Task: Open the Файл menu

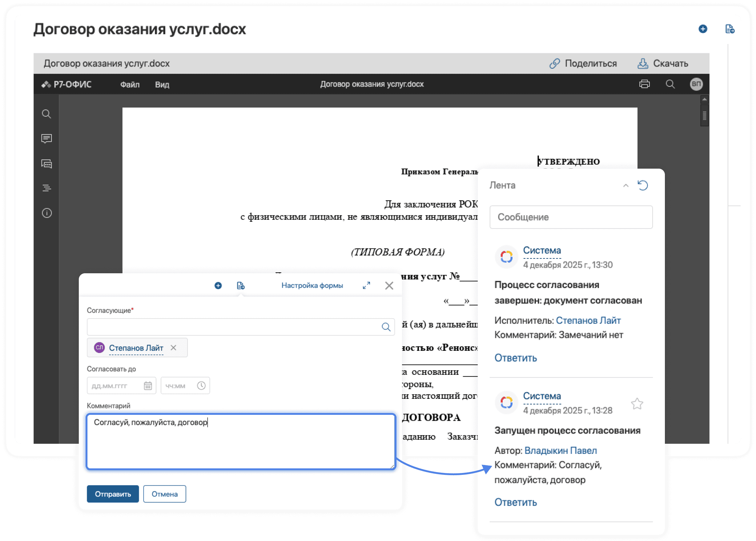Action: [130, 85]
